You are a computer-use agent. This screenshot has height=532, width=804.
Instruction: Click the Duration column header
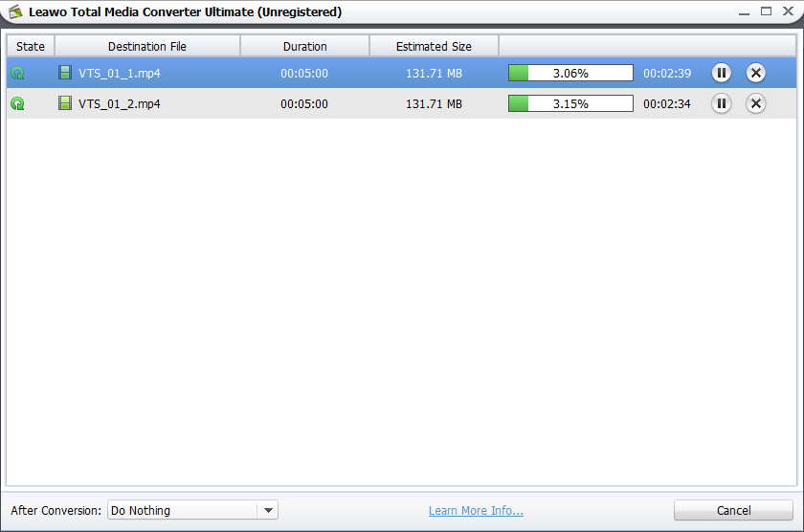[304, 46]
